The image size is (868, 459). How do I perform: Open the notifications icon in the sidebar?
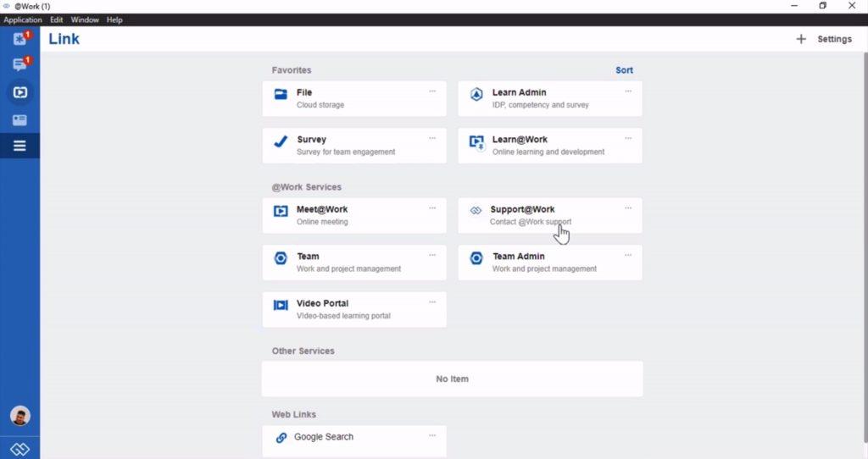[x=19, y=39]
